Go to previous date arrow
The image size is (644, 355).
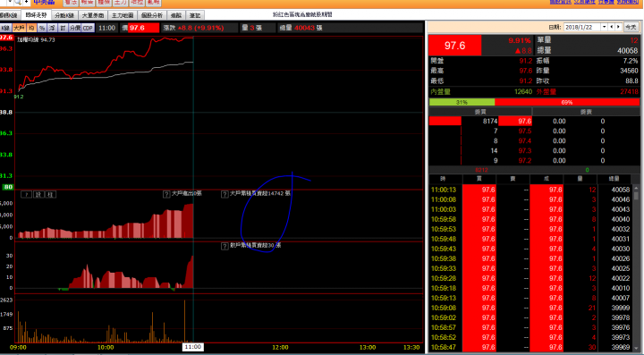coord(612,27)
